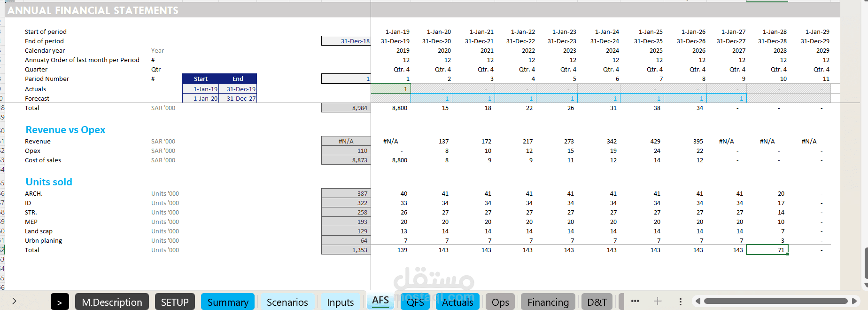Go to the Ops sheet tab
This screenshot has width=868, height=310.
(x=500, y=302)
